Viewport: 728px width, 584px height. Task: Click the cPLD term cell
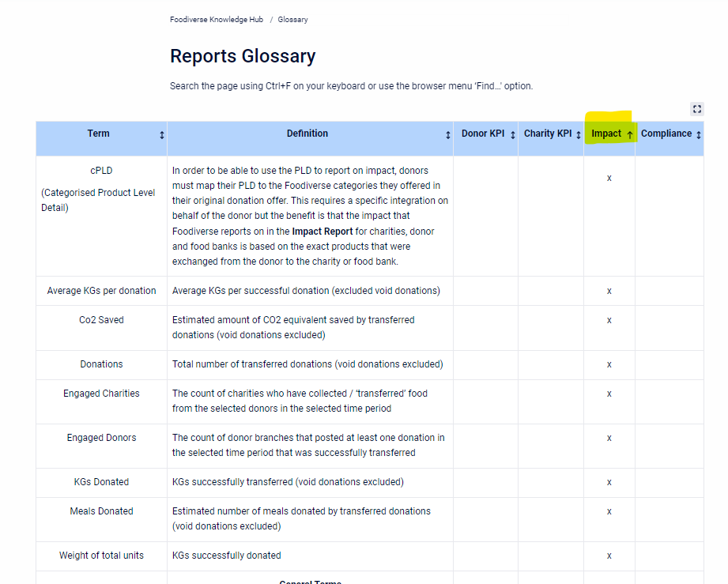click(x=101, y=170)
